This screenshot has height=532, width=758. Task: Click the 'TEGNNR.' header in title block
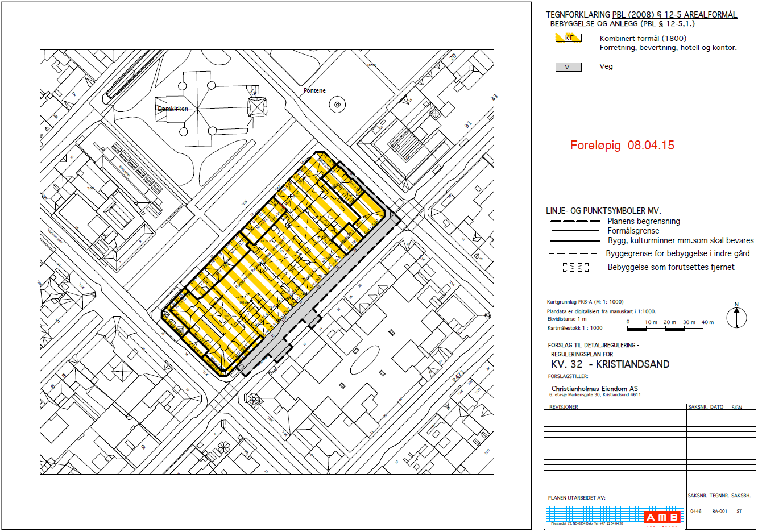719,496
